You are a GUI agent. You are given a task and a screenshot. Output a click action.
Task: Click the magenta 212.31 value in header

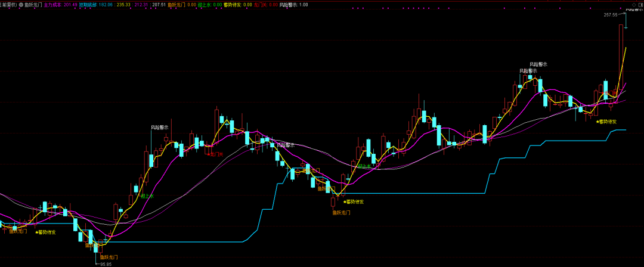tap(141, 4)
